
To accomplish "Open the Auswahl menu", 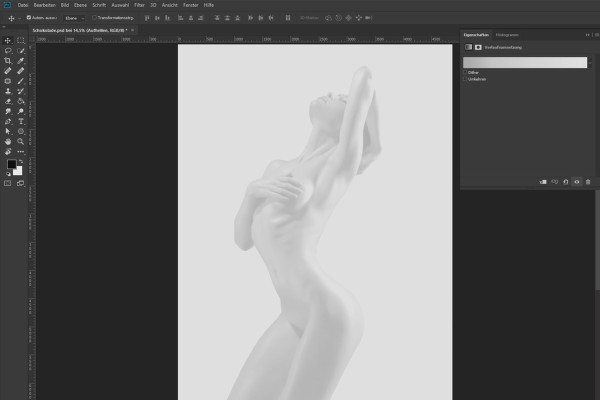I will pyautogui.click(x=120, y=5).
